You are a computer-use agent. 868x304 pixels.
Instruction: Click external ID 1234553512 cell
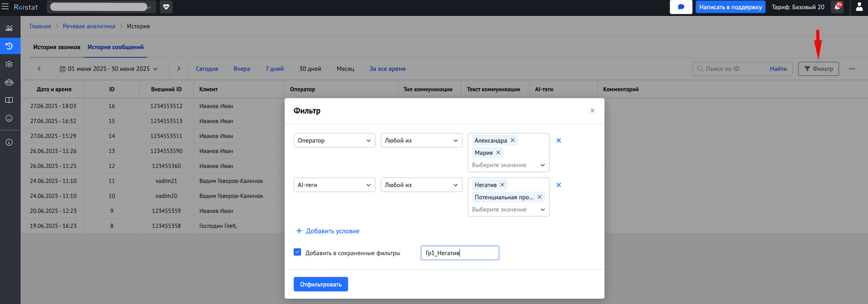(x=166, y=106)
